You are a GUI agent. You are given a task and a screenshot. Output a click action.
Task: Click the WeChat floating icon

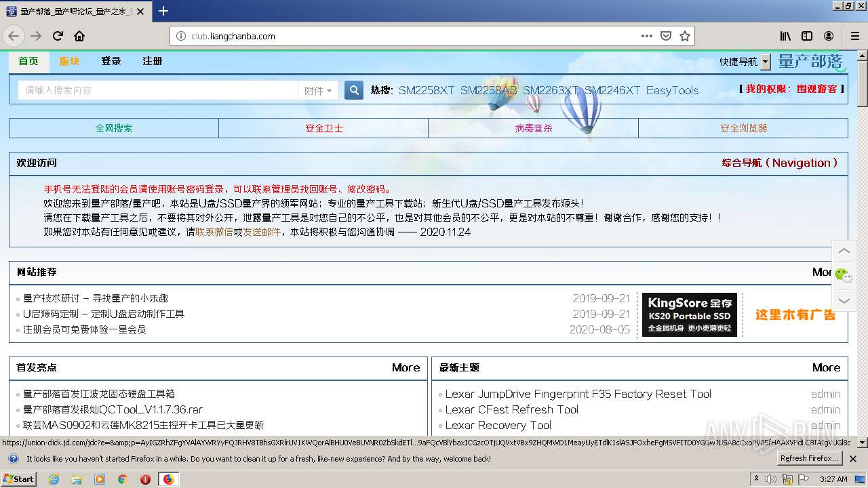pos(843,275)
